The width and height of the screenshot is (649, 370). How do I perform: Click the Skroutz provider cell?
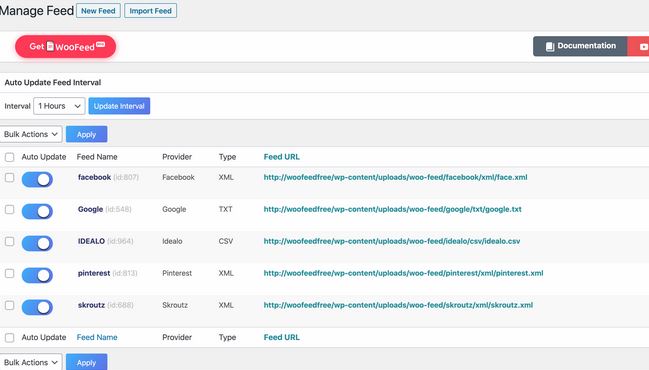pos(175,305)
